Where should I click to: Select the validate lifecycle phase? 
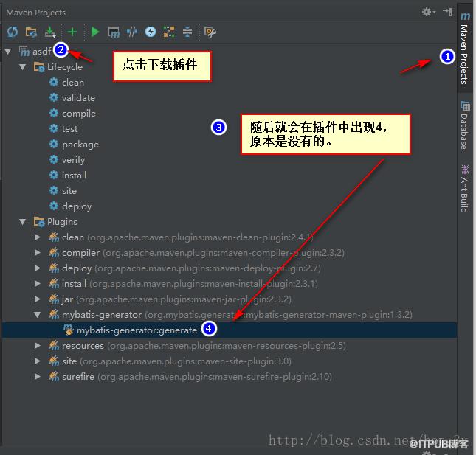[78, 97]
